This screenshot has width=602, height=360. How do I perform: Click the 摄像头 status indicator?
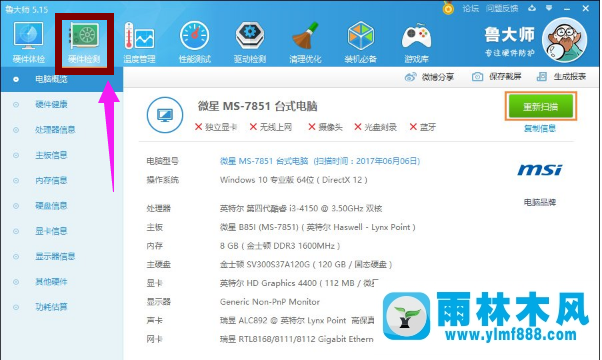325,127
